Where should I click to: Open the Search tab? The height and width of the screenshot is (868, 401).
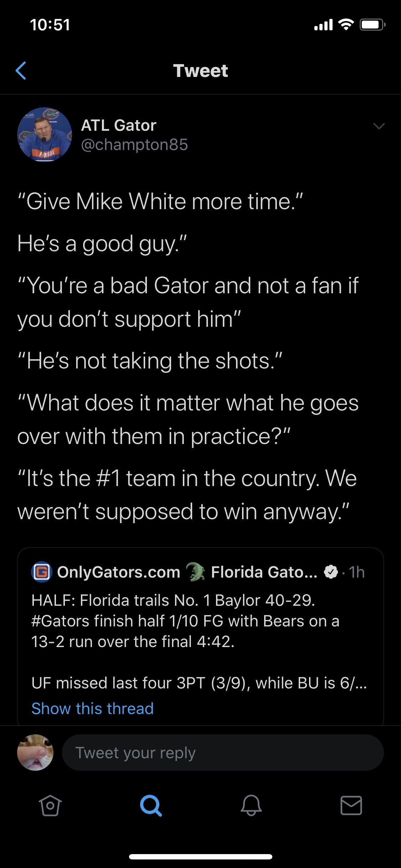tap(151, 805)
